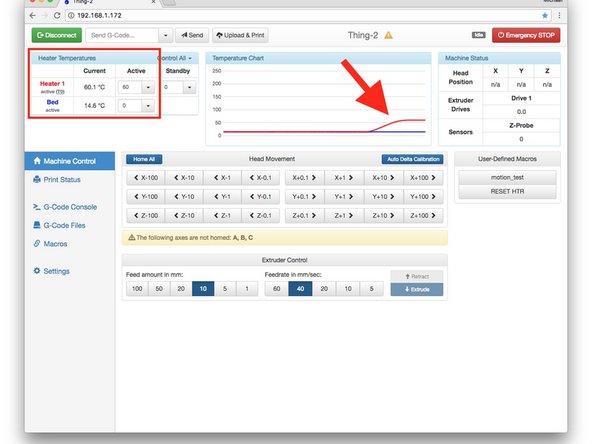This screenshot has height=444, width=592.
Task: Open the G-Code Console tab
Action: (70, 207)
